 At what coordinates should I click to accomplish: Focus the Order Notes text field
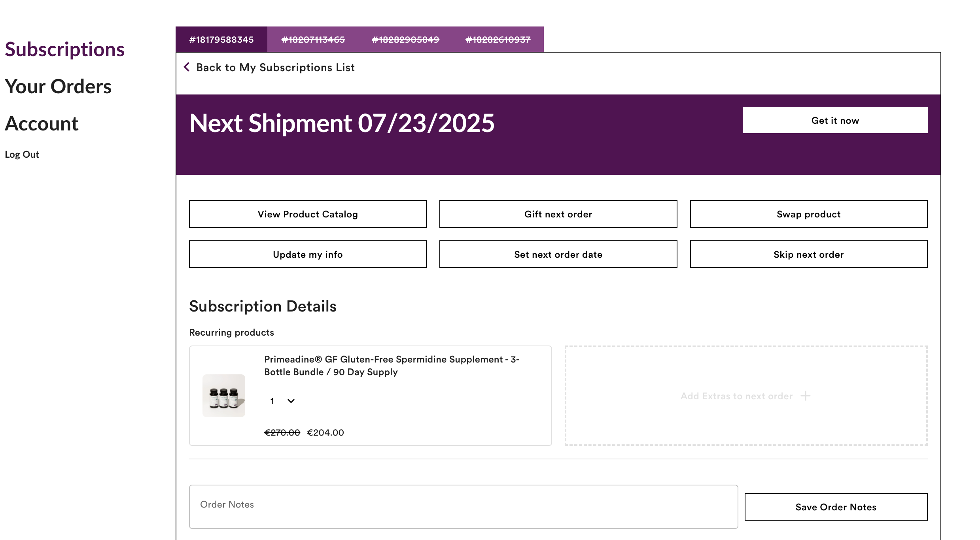(x=463, y=506)
